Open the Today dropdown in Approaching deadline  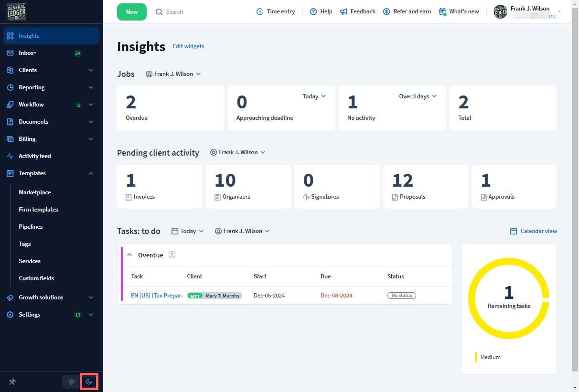tap(314, 96)
